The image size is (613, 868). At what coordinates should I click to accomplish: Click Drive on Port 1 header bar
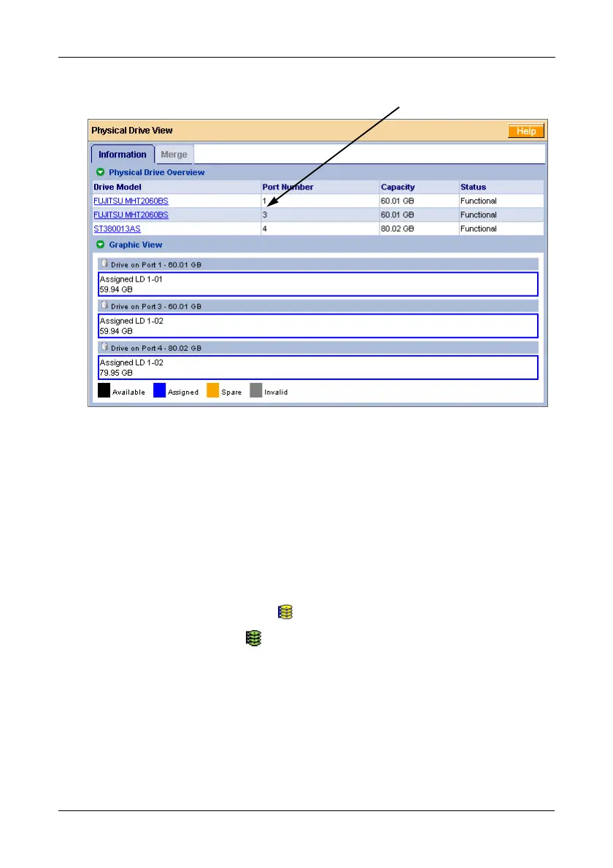coord(318,264)
